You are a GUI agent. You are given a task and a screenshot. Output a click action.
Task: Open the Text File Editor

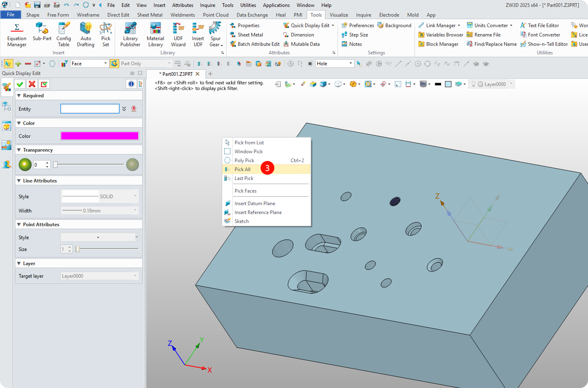539,26
